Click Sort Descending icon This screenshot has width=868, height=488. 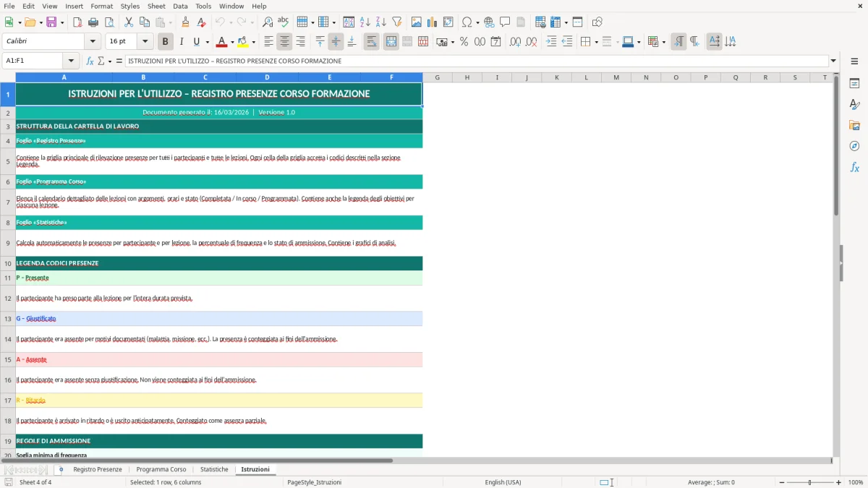(x=380, y=22)
